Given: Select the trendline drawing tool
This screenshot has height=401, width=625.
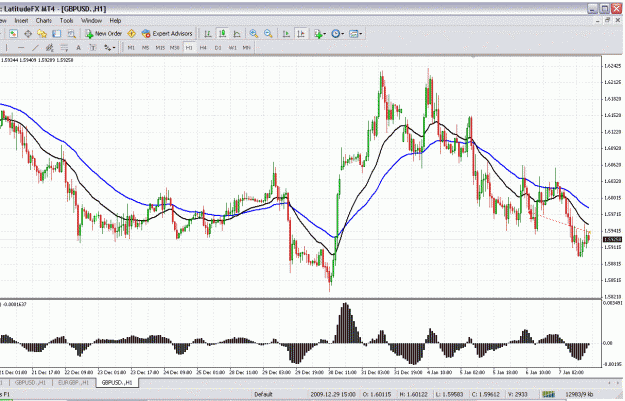Looking at the screenshot, I should (x=35, y=48).
